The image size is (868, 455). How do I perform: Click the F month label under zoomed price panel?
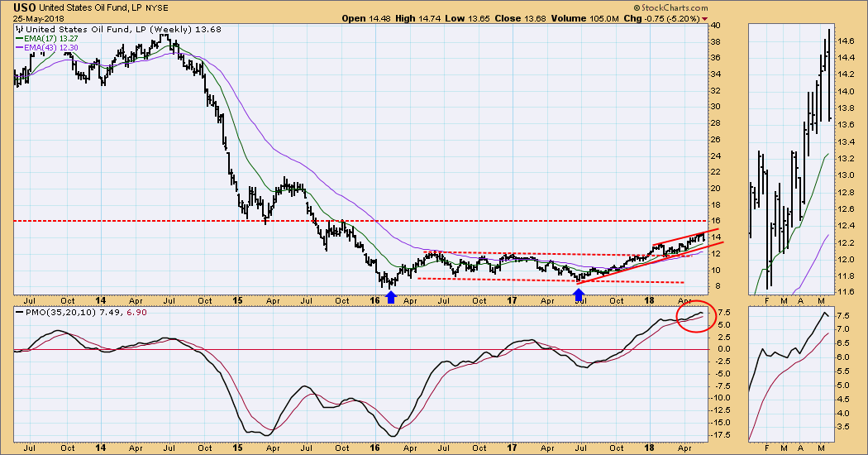pos(767,301)
